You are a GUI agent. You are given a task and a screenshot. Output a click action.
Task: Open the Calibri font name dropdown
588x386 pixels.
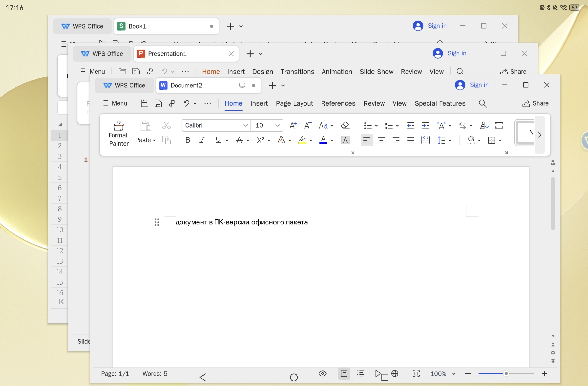245,125
